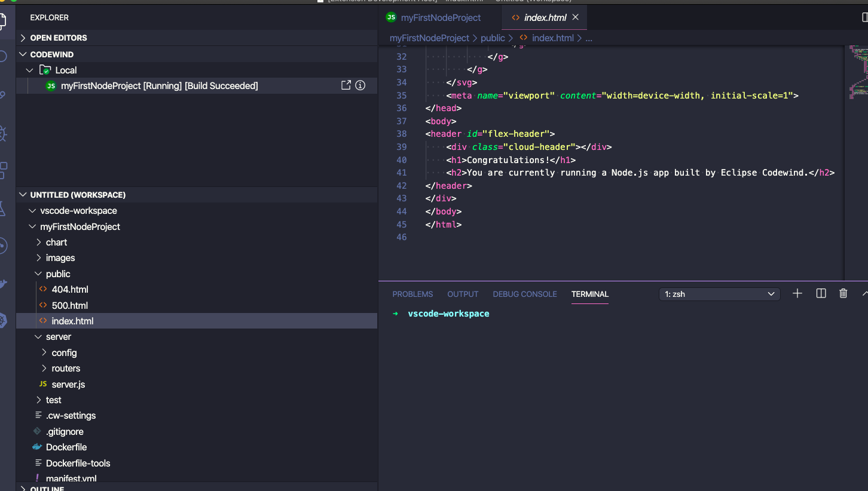Screen dimensions: 868x491
Task: Open the Debug (bug) view in activity bar
Action: tap(2, 133)
